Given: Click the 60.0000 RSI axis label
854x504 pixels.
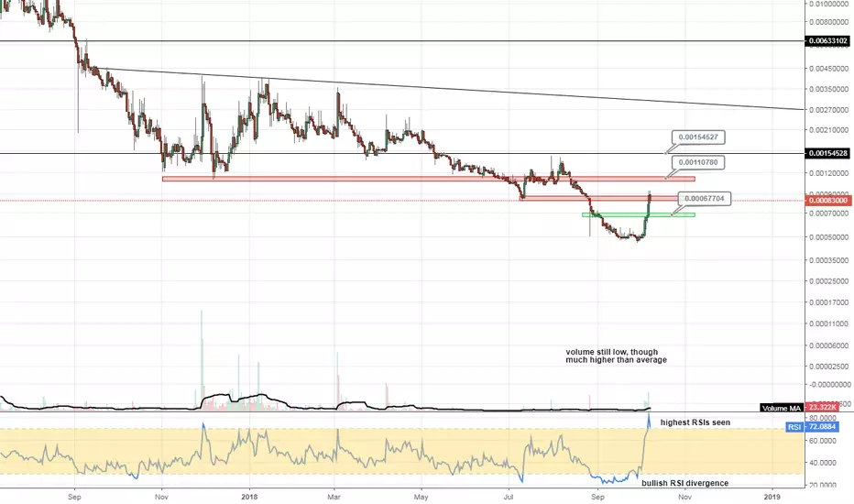Looking at the screenshot, I should pos(823,440).
